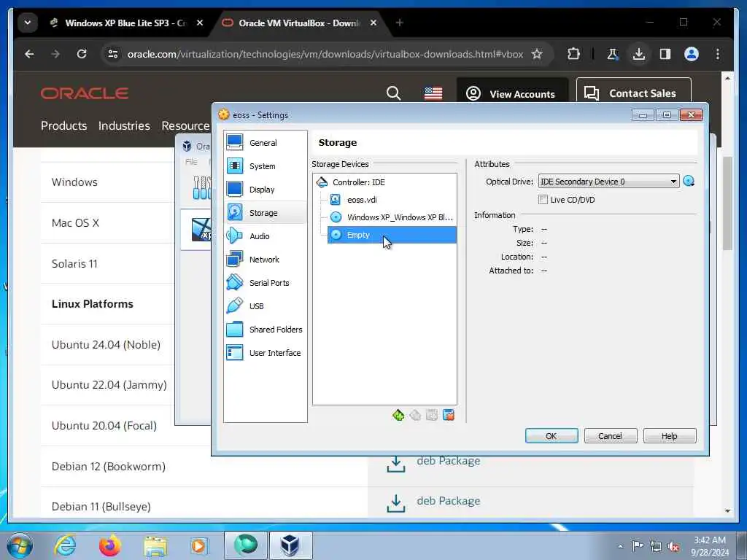This screenshot has height=560, width=747.
Task: Click Contact Sales on Oracle page
Action: [x=634, y=93]
